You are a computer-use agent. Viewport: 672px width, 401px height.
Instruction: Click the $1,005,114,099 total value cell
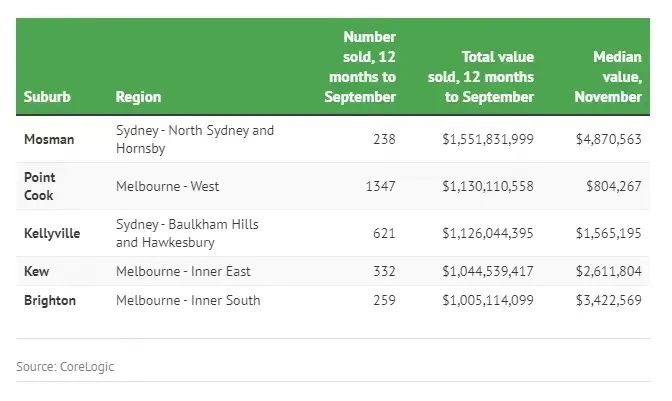point(488,300)
